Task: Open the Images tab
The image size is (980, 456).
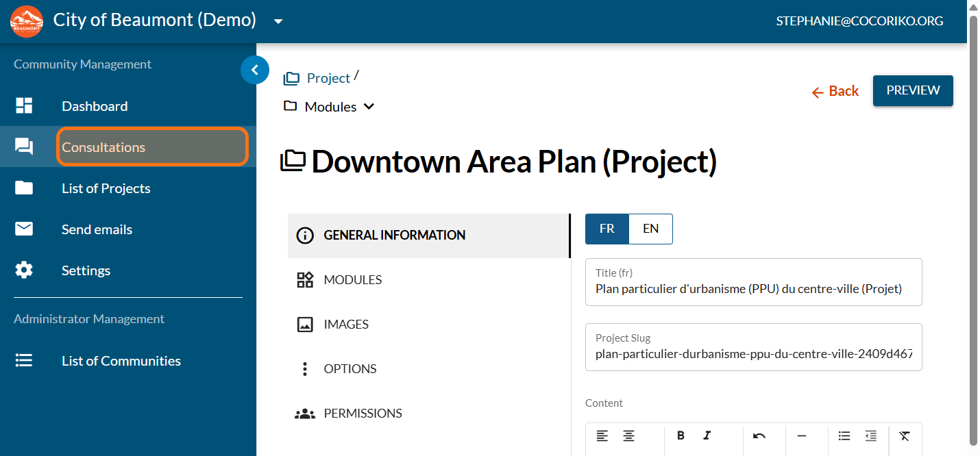Action: [345, 325]
